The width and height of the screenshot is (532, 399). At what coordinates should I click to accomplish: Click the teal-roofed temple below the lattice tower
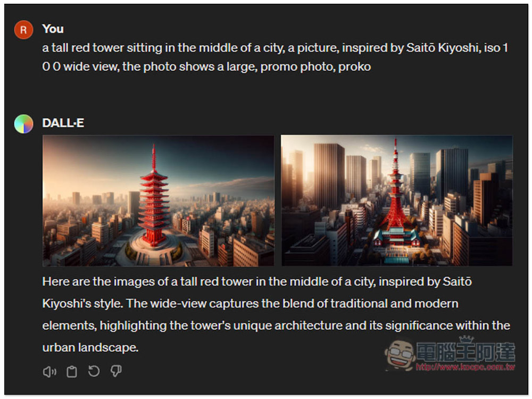click(396, 236)
